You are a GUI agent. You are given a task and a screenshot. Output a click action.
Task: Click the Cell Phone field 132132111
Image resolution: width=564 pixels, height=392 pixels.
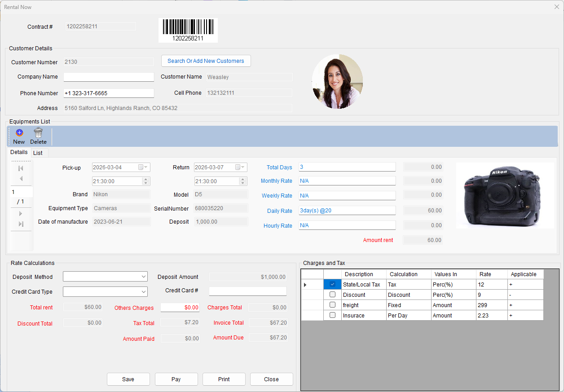click(x=249, y=93)
